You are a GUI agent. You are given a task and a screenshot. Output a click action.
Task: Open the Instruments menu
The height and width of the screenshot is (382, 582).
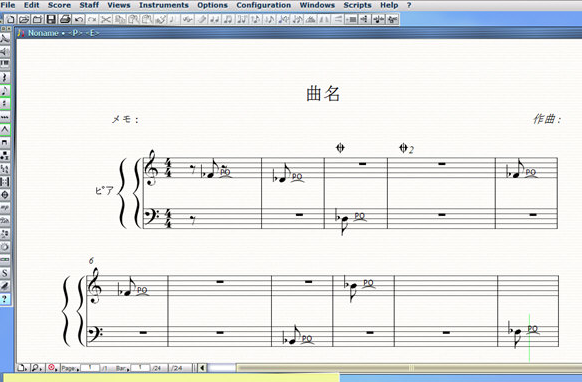(164, 5)
